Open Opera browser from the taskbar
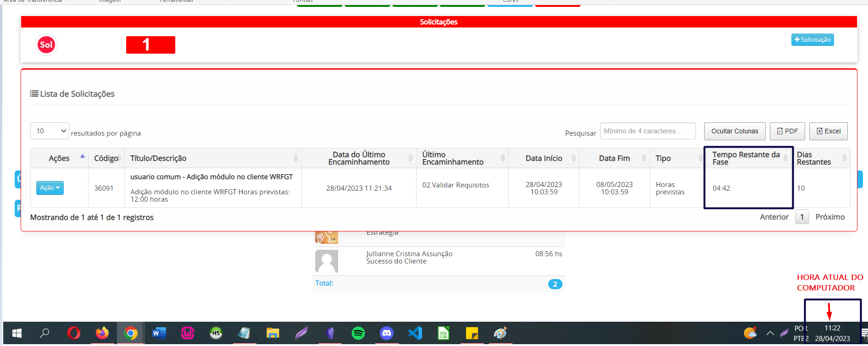 point(73,333)
